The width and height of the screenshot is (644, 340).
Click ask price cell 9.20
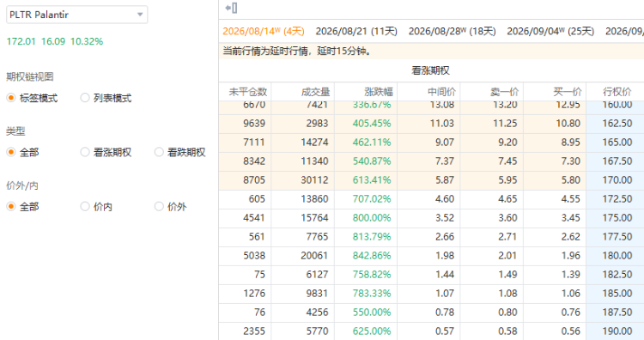(x=507, y=142)
